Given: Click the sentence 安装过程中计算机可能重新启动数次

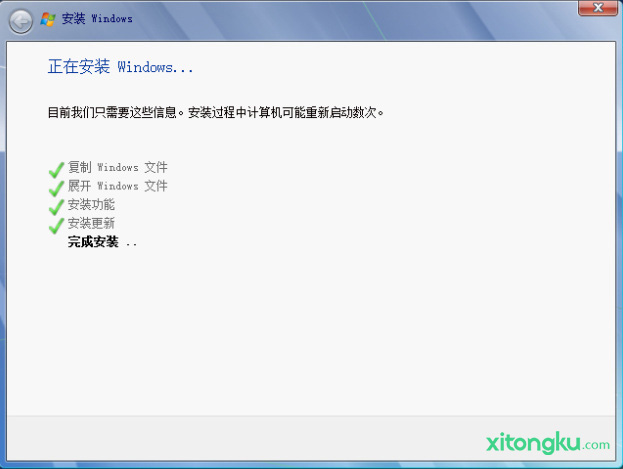Looking at the screenshot, I should tap(286, 112).
